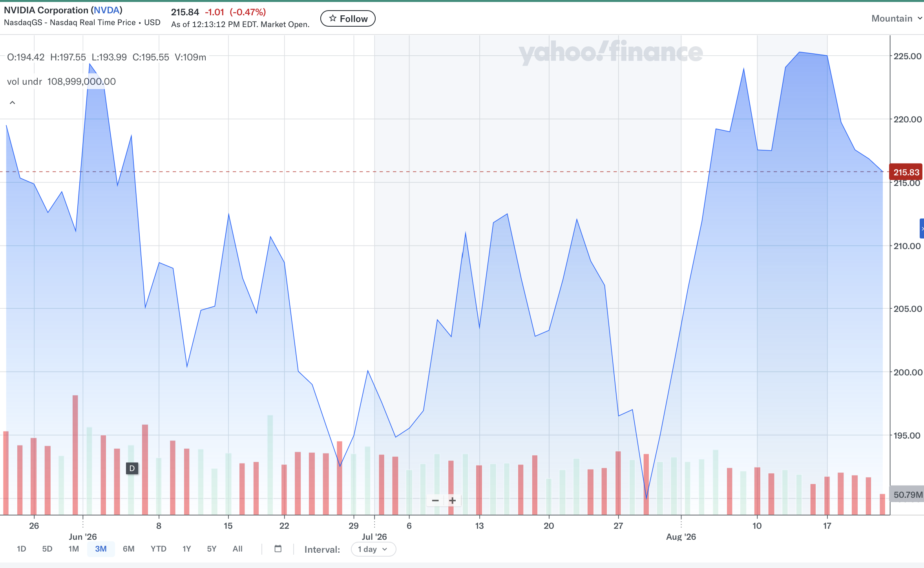Click the 'As of 12:13:12 PM EDT' timestamp

point(214,24)
